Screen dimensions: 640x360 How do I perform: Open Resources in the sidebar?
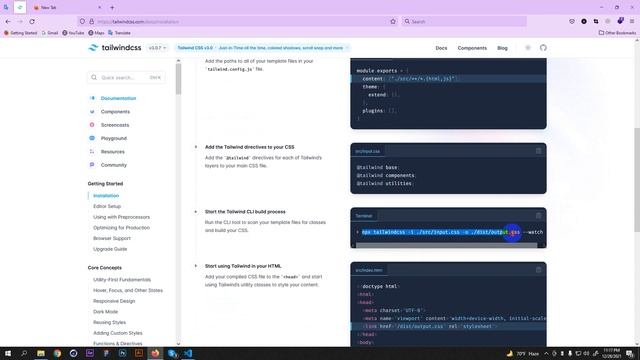113,151
